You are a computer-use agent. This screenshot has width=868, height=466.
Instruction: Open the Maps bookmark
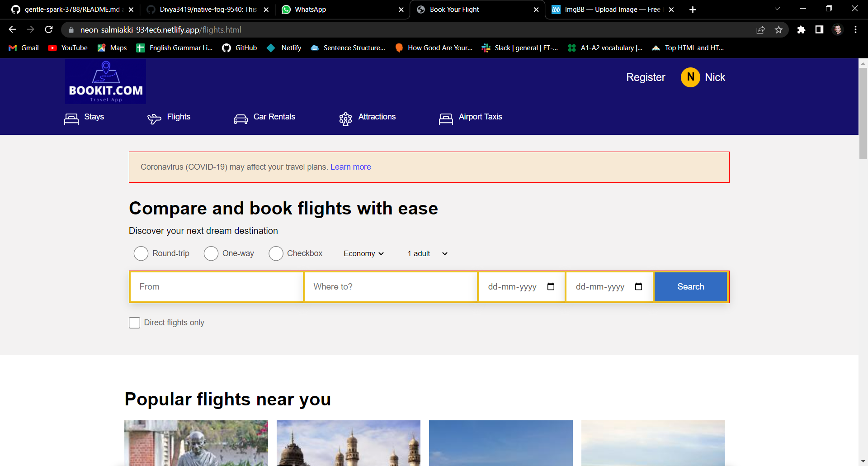coord(112,48)
